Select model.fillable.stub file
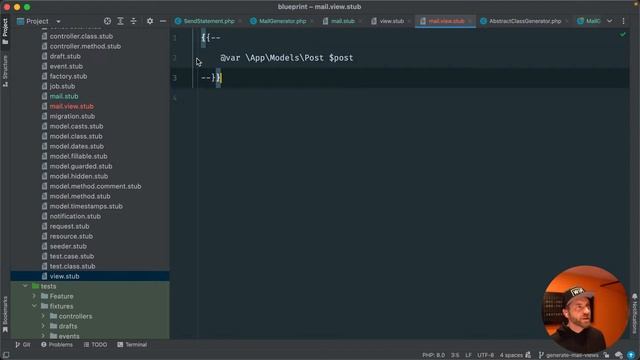The height and width of the screenshot is (360, 640). pyautogui.click(x=78, y=156)
